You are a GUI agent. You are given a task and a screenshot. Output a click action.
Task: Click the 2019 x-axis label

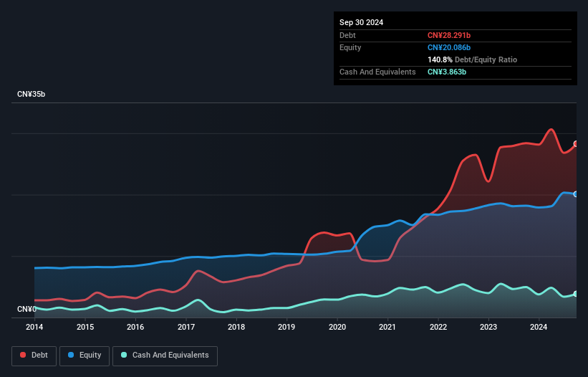click(286, 327)
